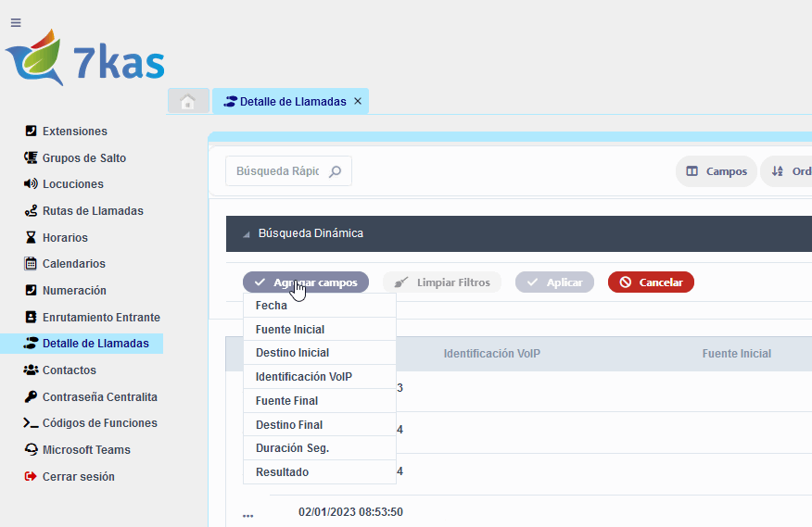Click the home tab icon
The height and width of the screenshot is (527, 812).
188,102
